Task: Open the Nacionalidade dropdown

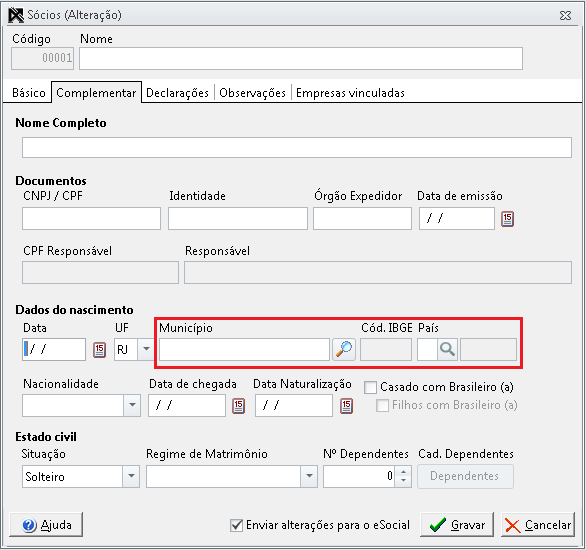Action: [132, 405]
